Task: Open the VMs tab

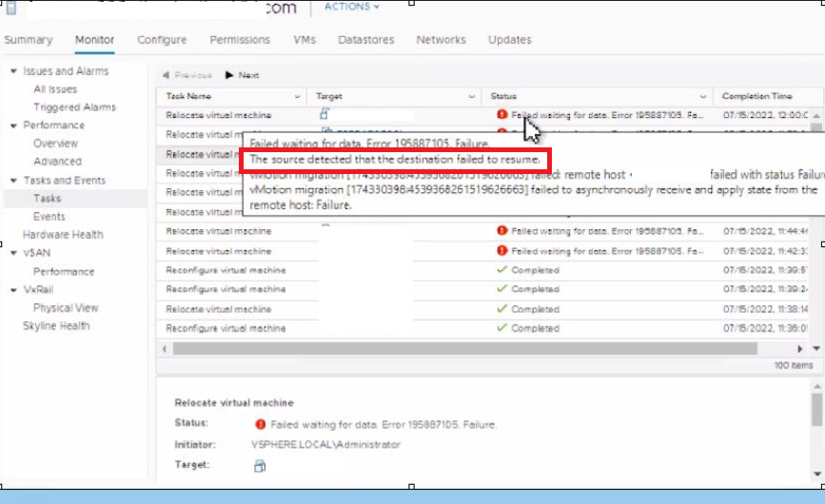Action: (304, 40)
